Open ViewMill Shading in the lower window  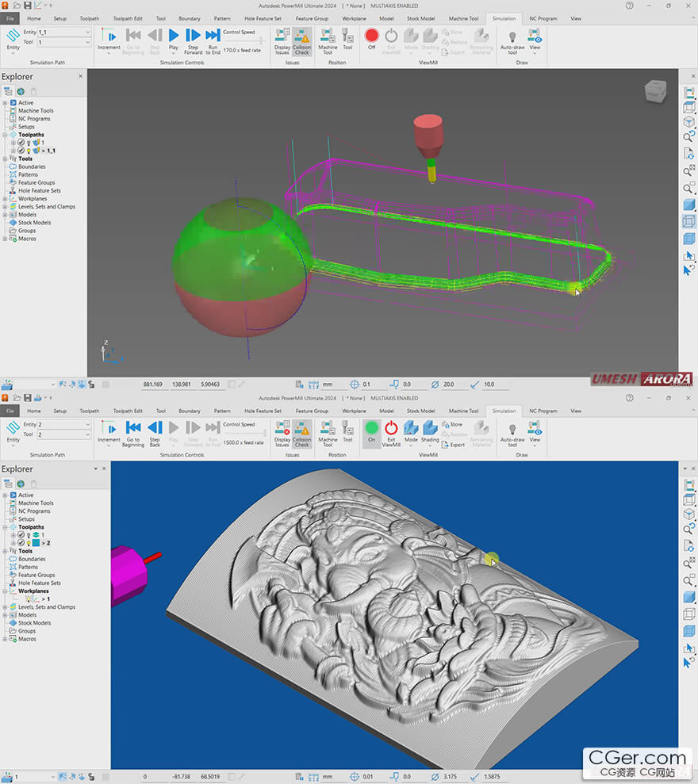point(430,432)
